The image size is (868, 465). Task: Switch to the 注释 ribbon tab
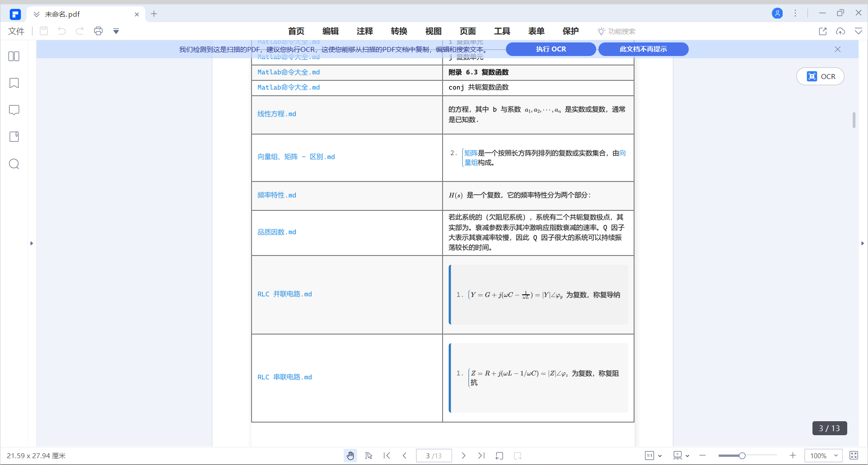point(364,31)
